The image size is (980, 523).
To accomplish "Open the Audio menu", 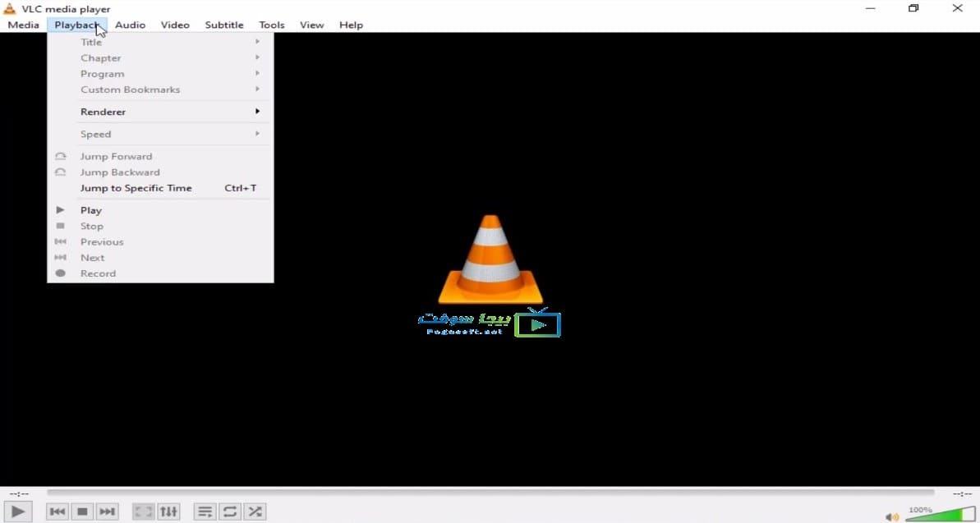I will point(130,25).
